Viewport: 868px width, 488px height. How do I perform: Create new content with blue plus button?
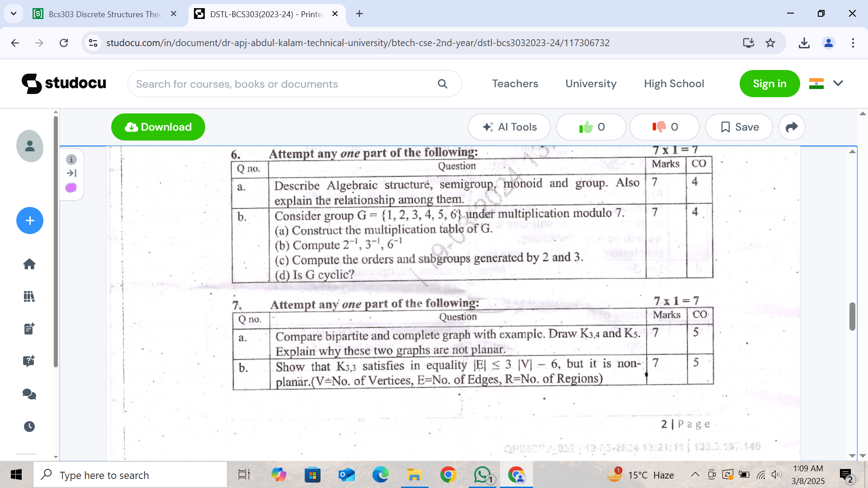tap(29, 221)
